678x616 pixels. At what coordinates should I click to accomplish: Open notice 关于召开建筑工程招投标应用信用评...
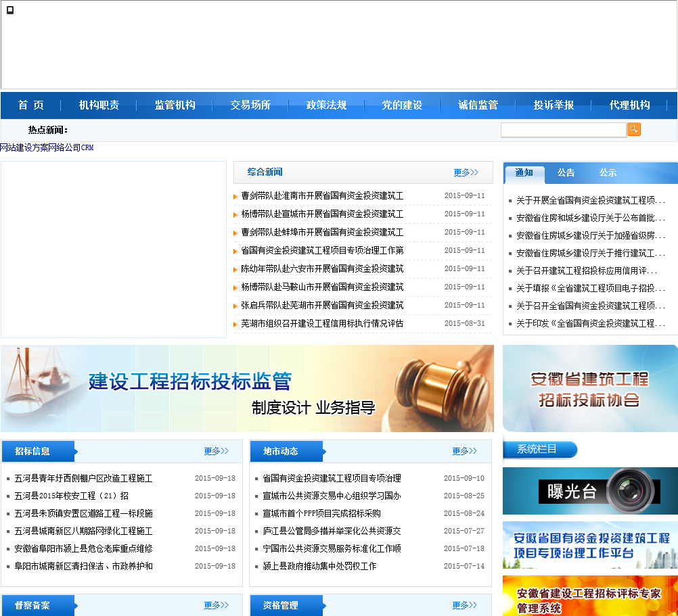pos(587,271)
